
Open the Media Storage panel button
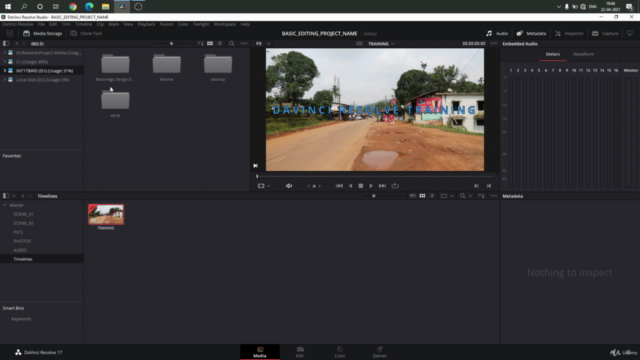(x=42, y=33)
